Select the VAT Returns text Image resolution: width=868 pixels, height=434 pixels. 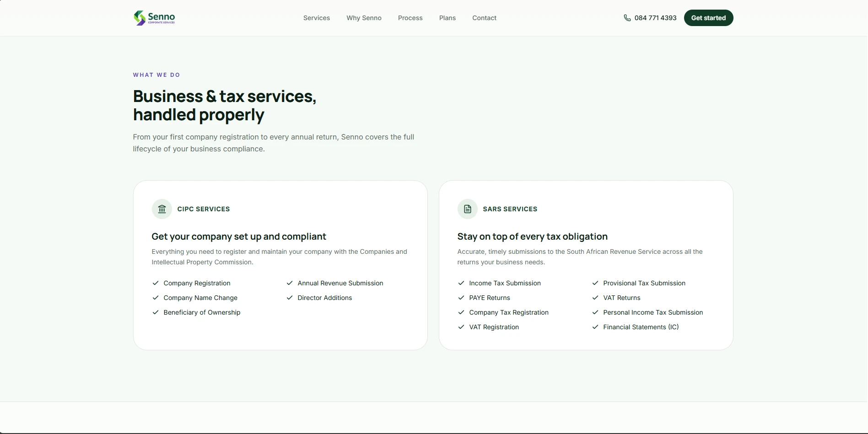pos(622,298)
